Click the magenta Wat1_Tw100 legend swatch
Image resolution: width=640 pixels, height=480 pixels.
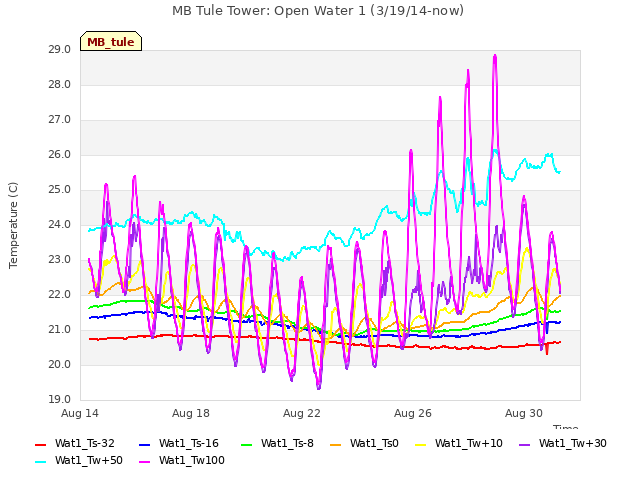coord(145,462)
